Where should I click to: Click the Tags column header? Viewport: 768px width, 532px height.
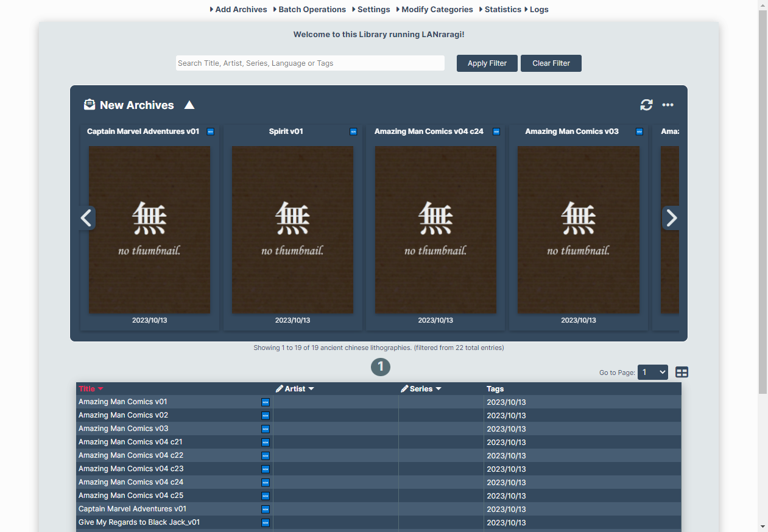tap(495, 389)
